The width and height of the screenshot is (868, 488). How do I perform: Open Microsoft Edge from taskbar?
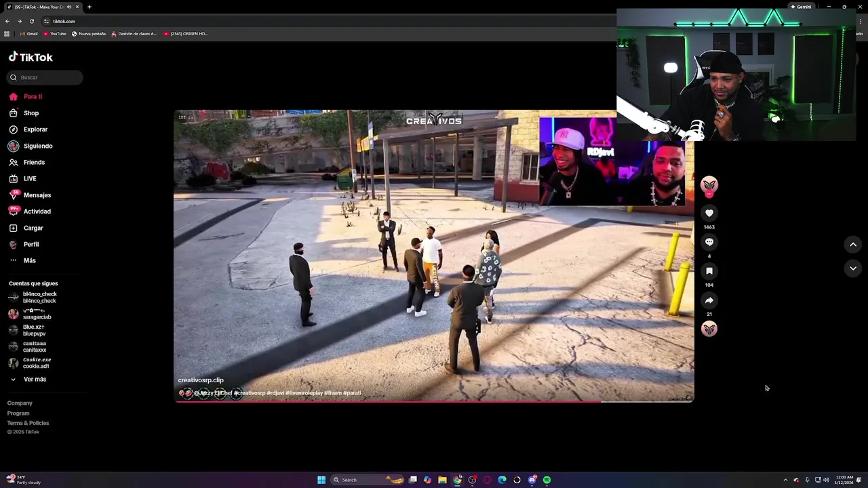coord(502,480)
